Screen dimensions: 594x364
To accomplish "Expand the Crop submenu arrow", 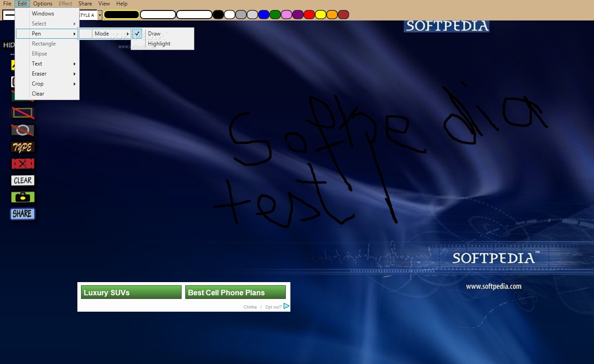I will pos(75,84).
